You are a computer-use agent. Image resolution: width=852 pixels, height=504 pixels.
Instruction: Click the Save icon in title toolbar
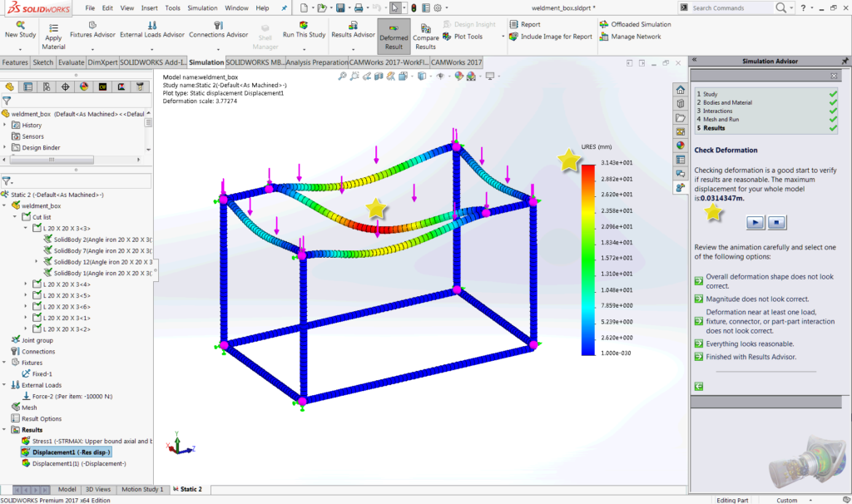(340, 8)
